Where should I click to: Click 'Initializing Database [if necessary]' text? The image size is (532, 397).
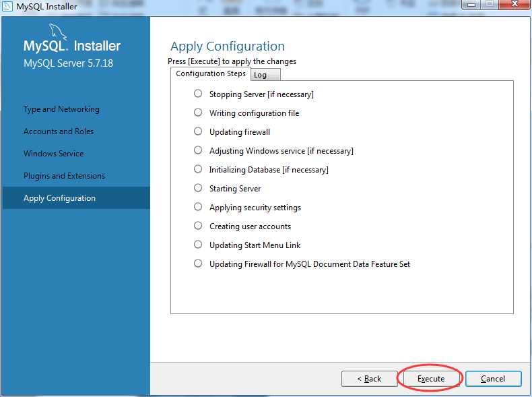(x=269, y=170)
